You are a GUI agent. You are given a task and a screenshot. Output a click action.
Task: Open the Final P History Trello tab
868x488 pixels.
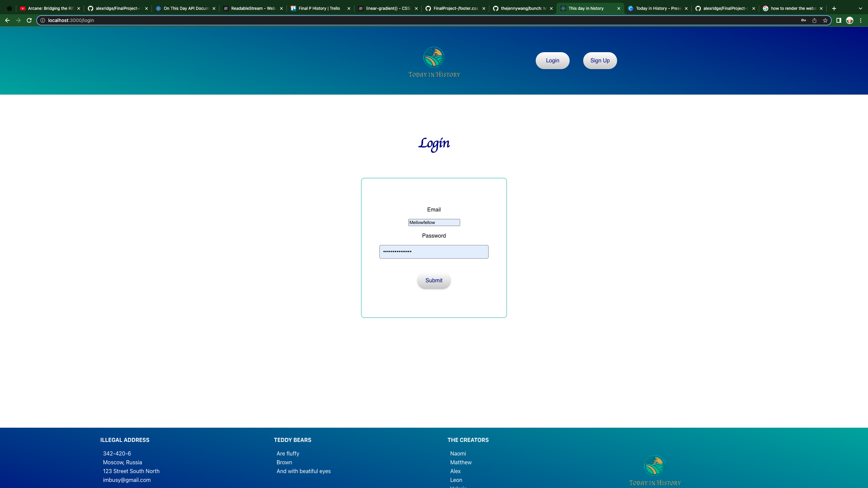pyautogui.click(x=320, y=8)
